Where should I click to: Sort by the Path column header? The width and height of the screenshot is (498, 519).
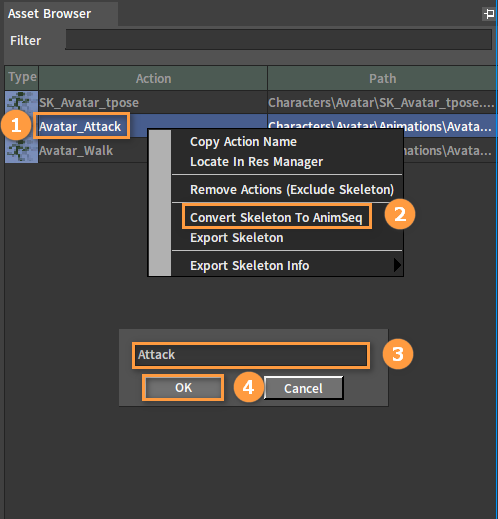click(x=382, y=78)
